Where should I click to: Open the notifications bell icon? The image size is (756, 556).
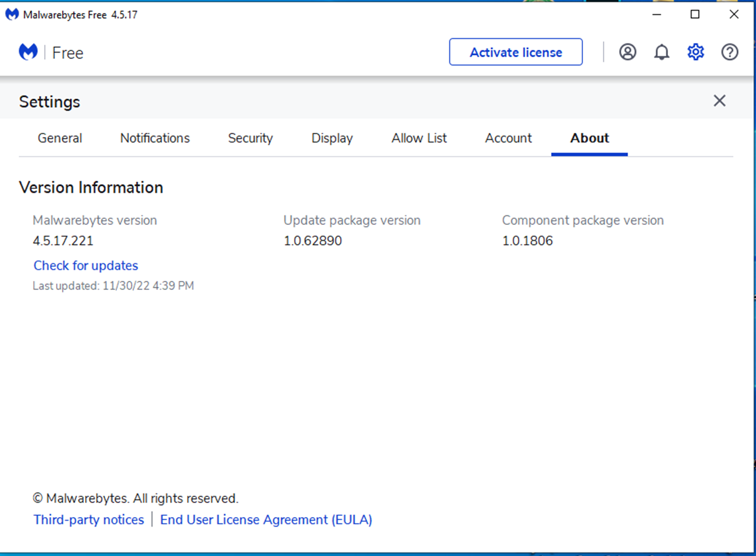coord(661,52)
